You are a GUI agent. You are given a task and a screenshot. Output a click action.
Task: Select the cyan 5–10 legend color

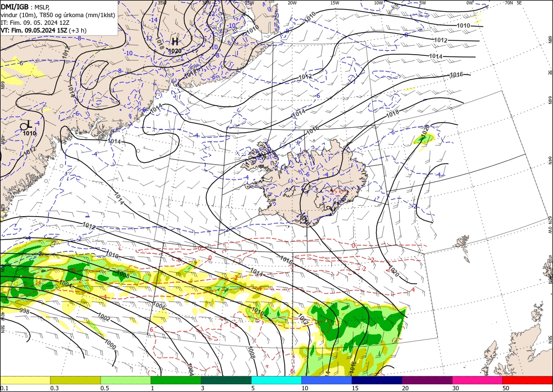click(276, 380)
